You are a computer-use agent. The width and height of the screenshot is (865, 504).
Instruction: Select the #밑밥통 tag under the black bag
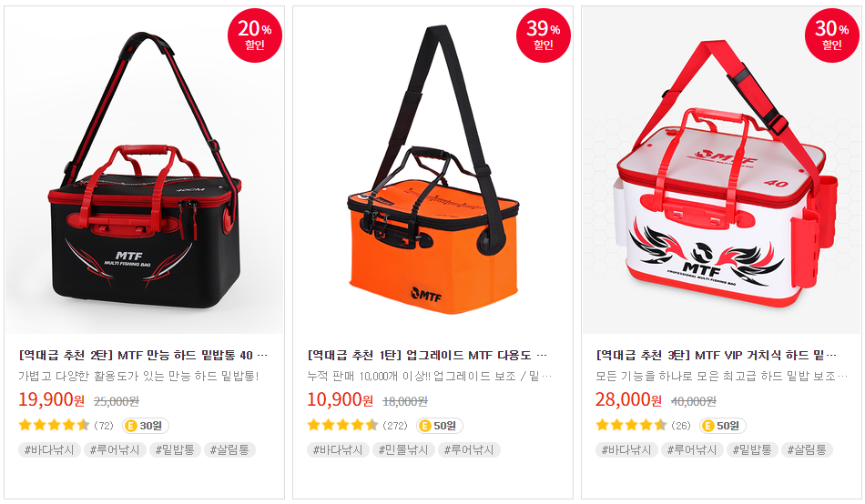click(174, 450)
